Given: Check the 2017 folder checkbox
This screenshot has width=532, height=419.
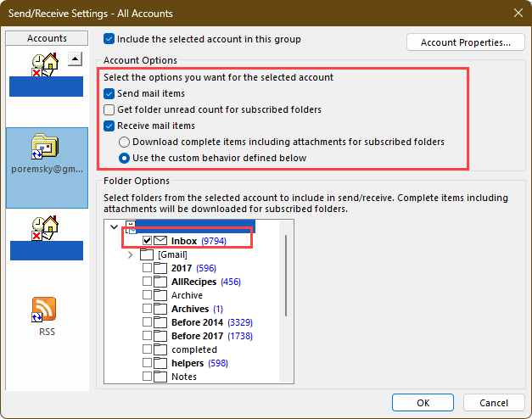Looking at the screenshot, I should [x=147, y=268].
